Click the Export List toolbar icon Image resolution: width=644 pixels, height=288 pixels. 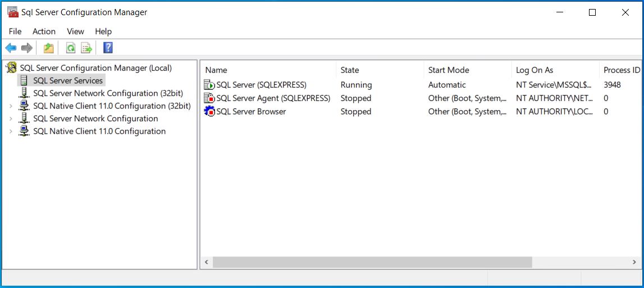tap(86, 48)
